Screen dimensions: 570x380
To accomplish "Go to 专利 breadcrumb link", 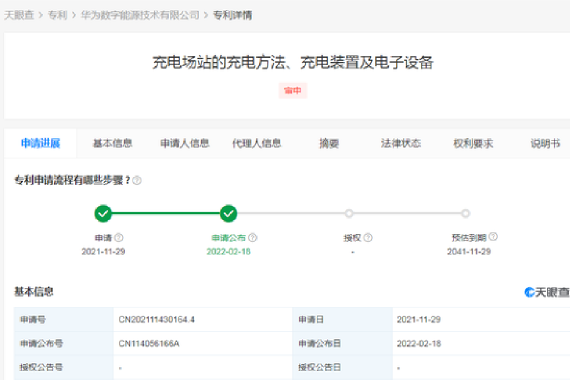I will [57, 15].
